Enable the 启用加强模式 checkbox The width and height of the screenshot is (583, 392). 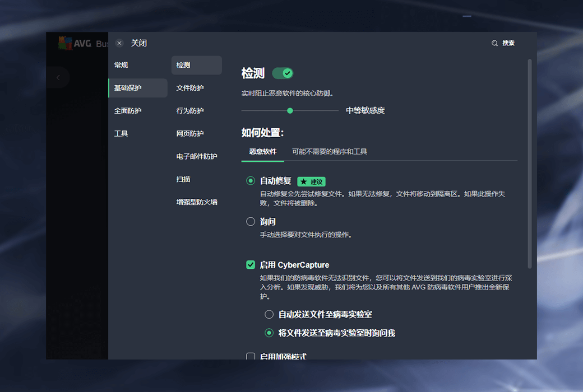point(251,356)
